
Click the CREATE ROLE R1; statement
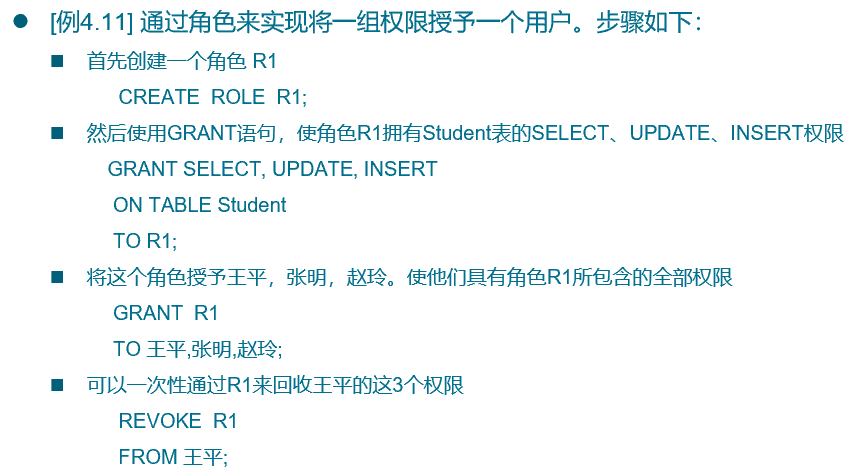[213, 97]
